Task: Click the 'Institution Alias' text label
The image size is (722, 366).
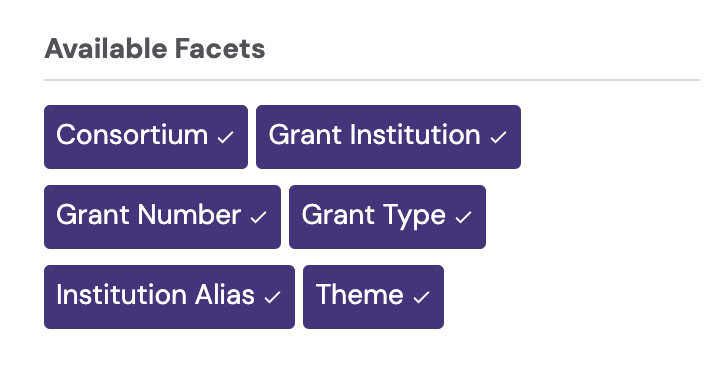Action: click(155, 295)
